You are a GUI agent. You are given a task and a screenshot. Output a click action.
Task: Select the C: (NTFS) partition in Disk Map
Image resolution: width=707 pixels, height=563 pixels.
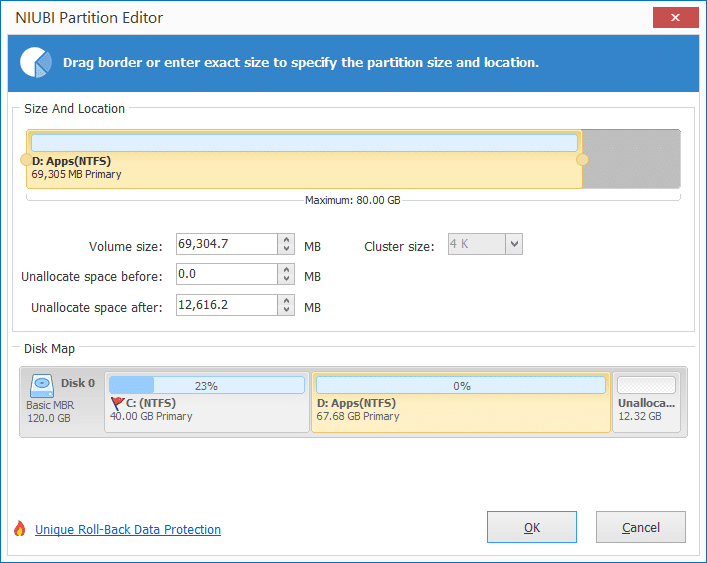tap(207, 402)
